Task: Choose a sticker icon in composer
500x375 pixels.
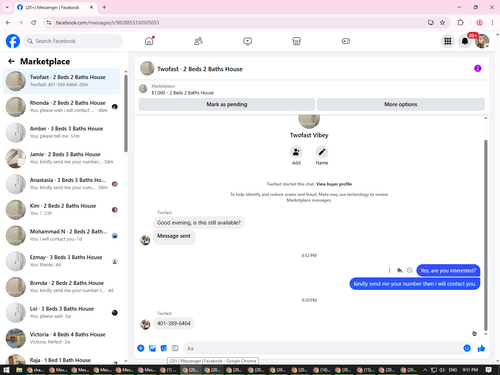Action: click(x=164, y=348)
